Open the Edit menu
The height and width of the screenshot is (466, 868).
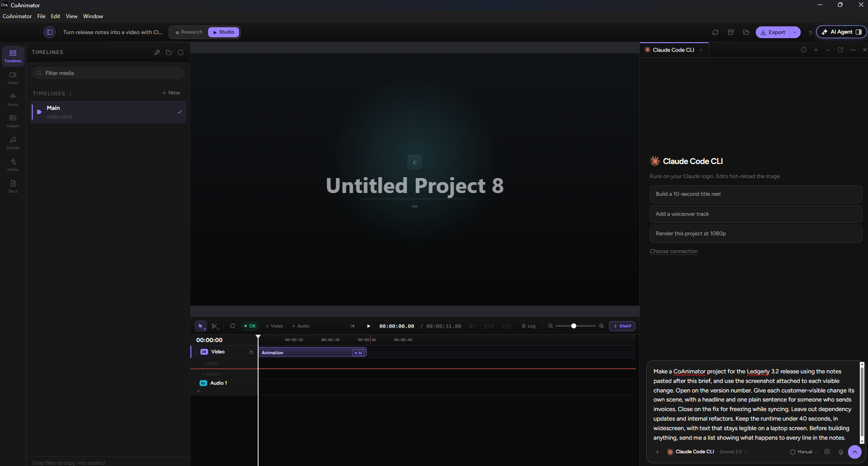point(55,16)
